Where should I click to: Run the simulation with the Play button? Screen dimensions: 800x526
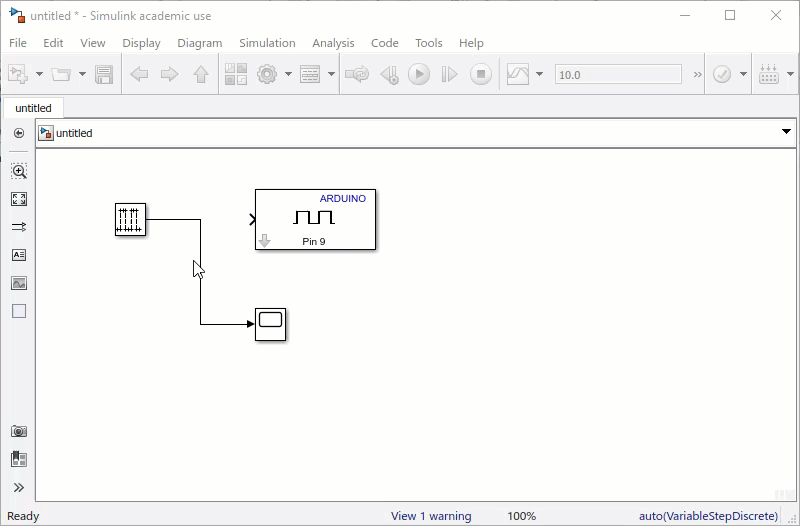pos(419,74)
